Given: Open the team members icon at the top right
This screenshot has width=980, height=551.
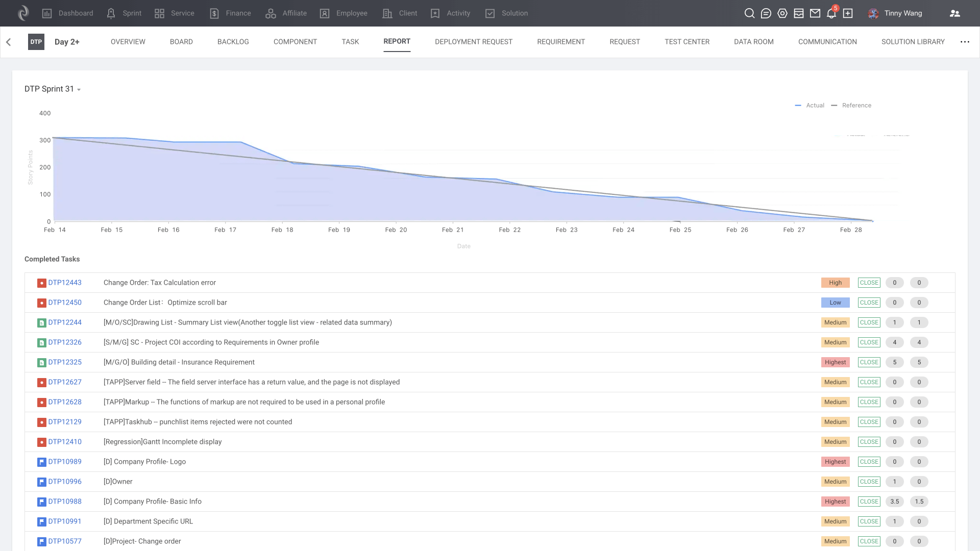Looking at the screenshot, I should point(954,13).
